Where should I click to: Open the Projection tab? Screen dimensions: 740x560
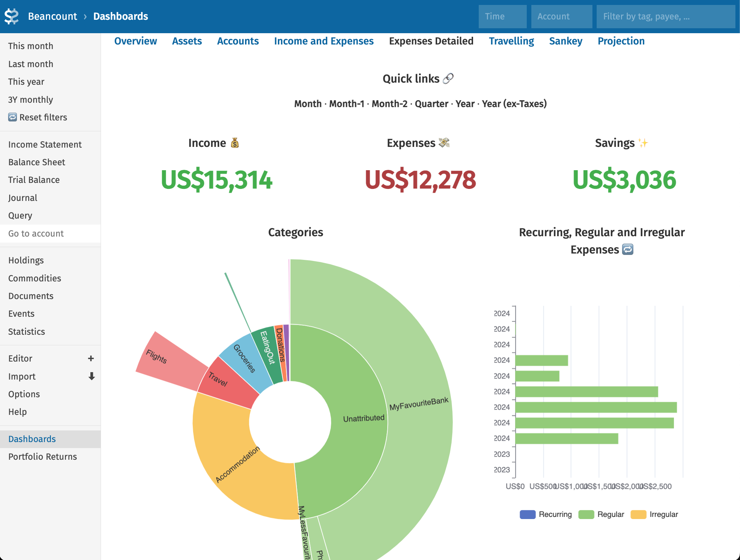point(621,41)
